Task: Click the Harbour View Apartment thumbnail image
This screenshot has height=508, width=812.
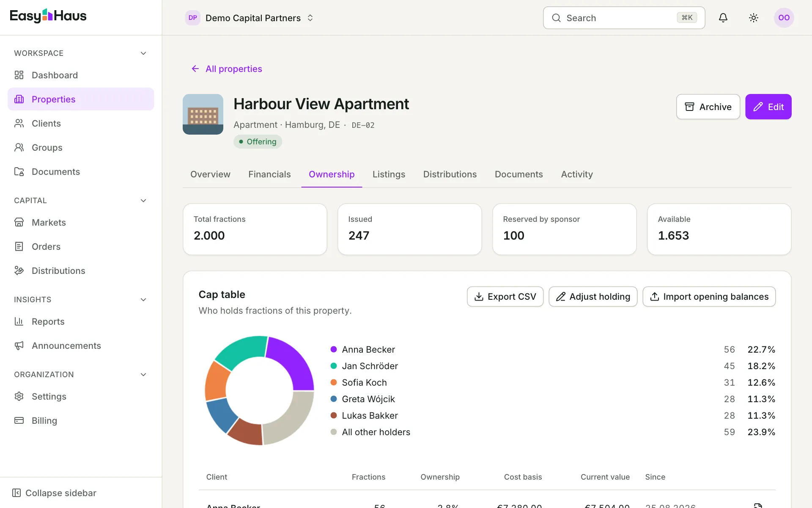Action: [x=203, y=114]
